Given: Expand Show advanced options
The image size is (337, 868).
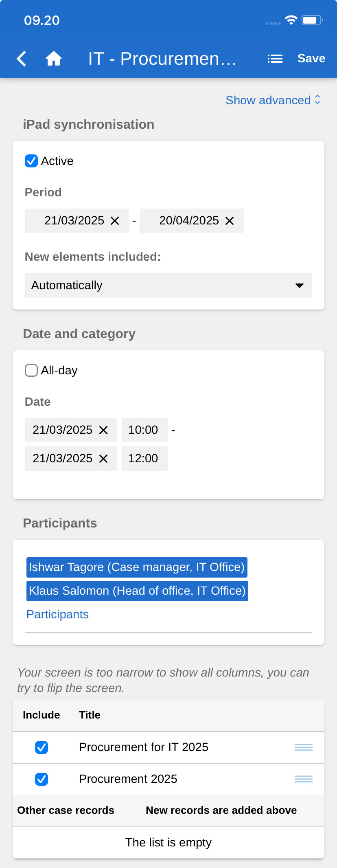Looking at the screenshot, I should (x=273, y=100).
